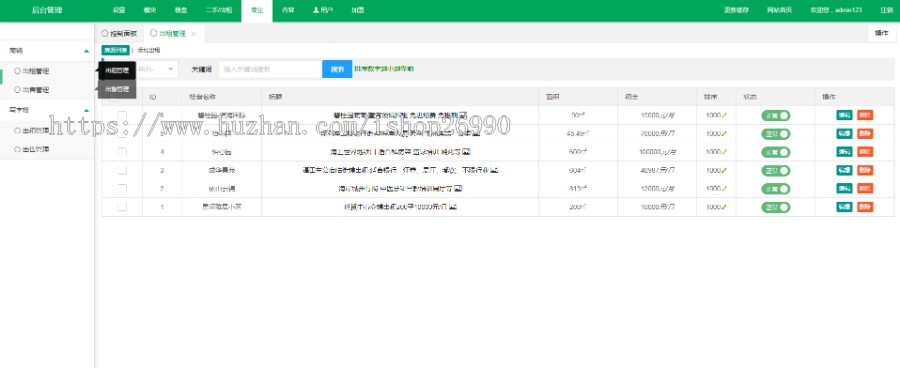Toggle status switch in the 45.49㎡ row
Screen dimensions: 900x368
click(x=775, y=134)
